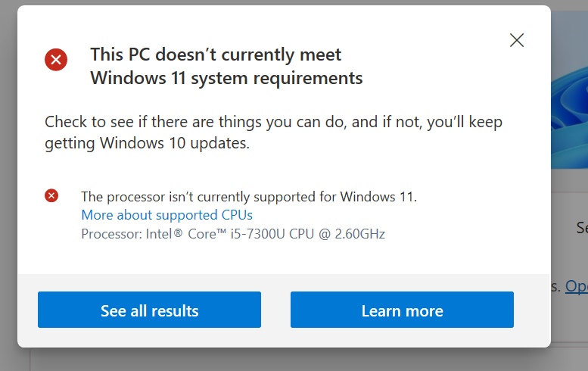The height and width of the screenshot is (371, 588).
Task: Click the processor isn't currently supported message
Action: (x=249, y=197)
